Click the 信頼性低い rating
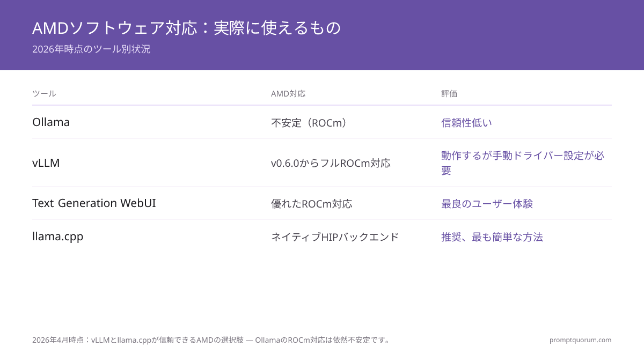 click(466, 123)
